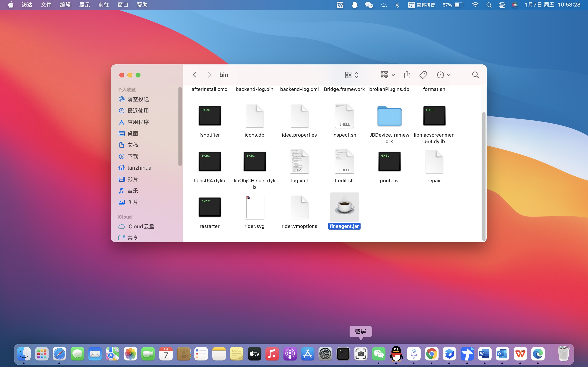Open the 前往 menu in menu bar
This screenshot has height=367, width=588.
[104, 5]
